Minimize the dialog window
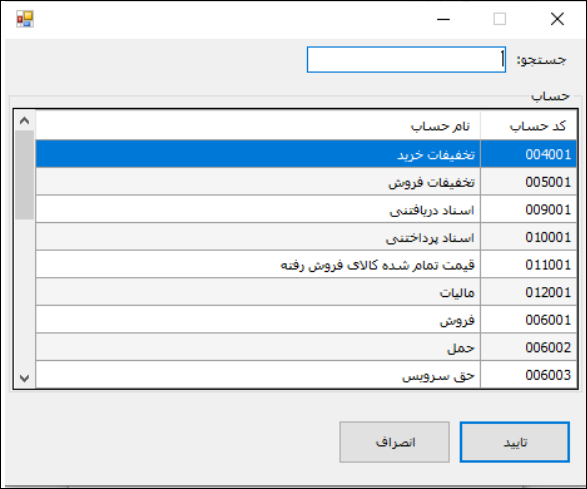Image resolution: width=587 pixels, height=489 pixels. pyautogui.click(x=443, y=19)
